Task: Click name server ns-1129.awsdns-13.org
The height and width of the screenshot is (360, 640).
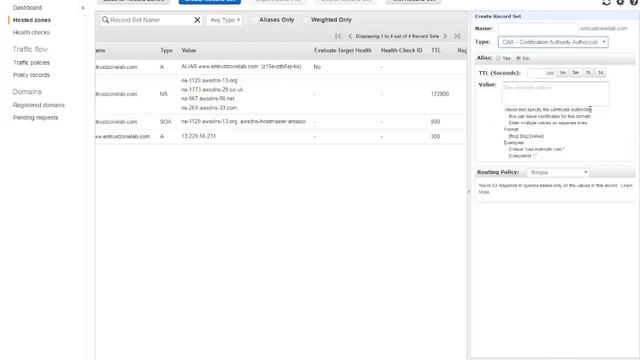Action: tap(209, 80)
